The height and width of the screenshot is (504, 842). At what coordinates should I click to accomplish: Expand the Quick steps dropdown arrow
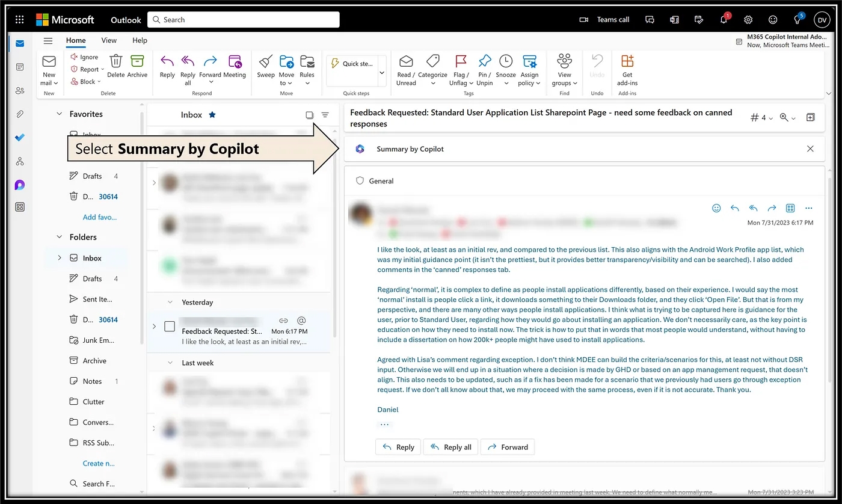tap(381, 73)
